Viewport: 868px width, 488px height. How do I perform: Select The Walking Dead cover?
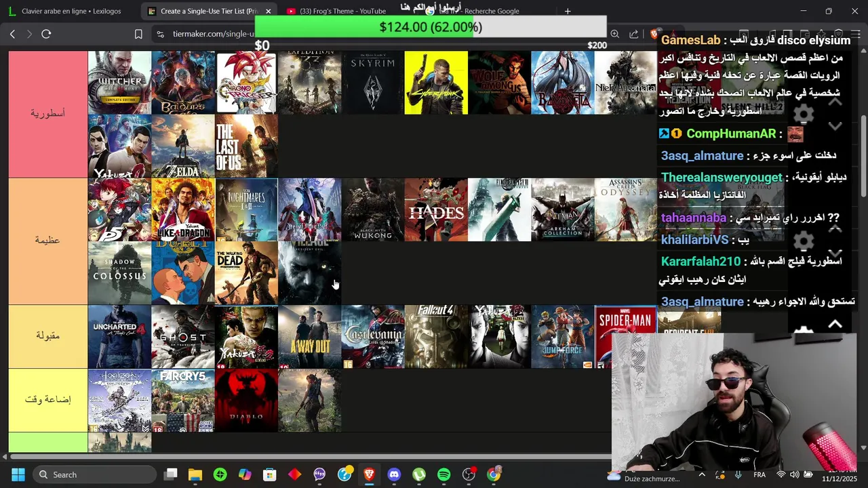[246, 273]
